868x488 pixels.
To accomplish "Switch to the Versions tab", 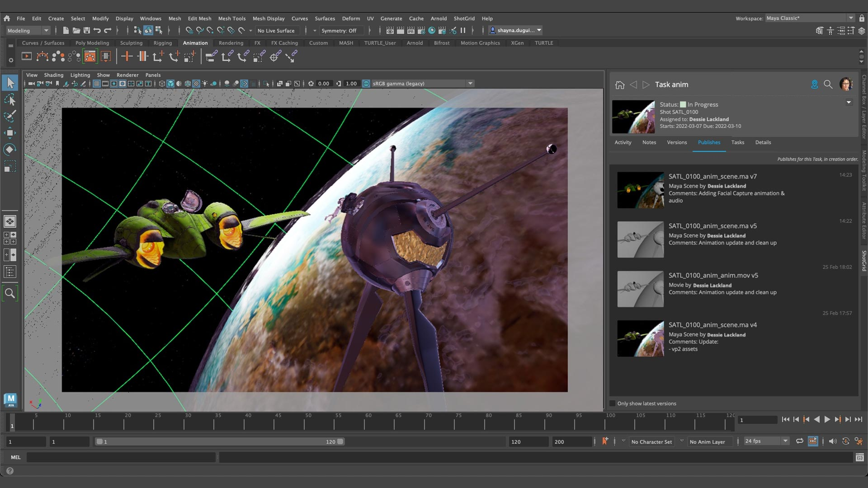I will click(677, 142).
